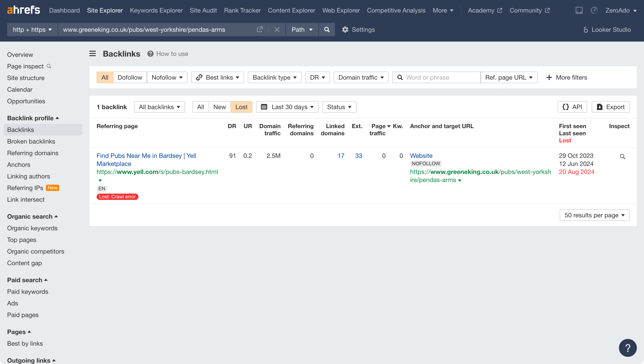The width and height of the screenshot is (644, 364).
Task: Open Keywords Explorer tab
Action: point(156,10)
